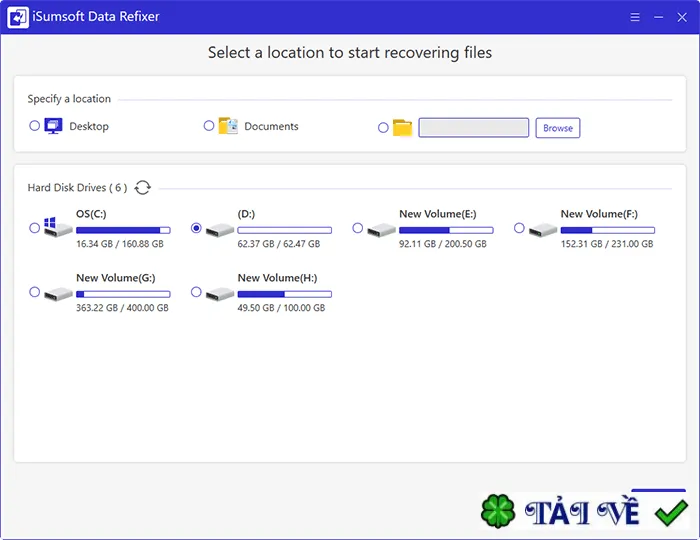Viewport: 700px width, 540px height.
Task: Click the New Volume(E:) label
Action: point(438,214)
